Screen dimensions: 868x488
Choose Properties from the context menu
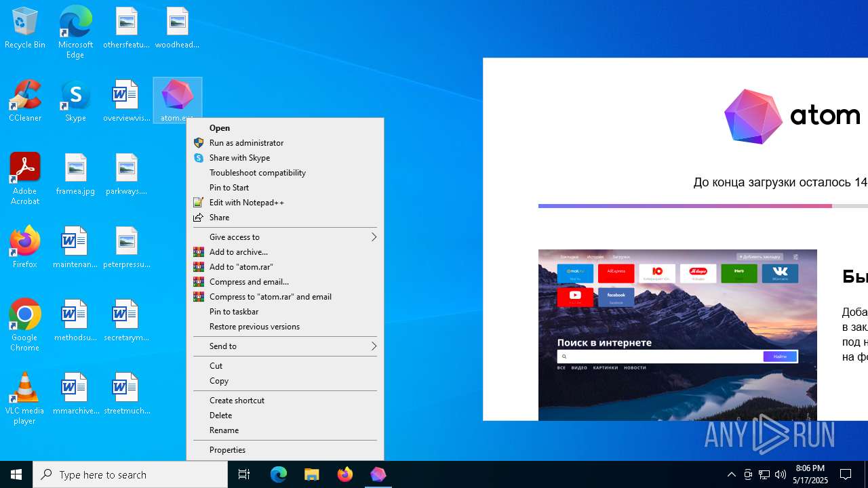285,450
